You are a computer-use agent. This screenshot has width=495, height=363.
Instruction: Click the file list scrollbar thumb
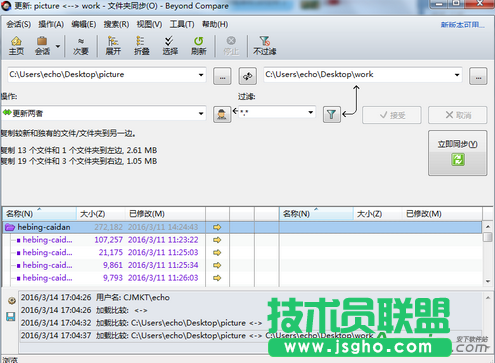point(488,237)
